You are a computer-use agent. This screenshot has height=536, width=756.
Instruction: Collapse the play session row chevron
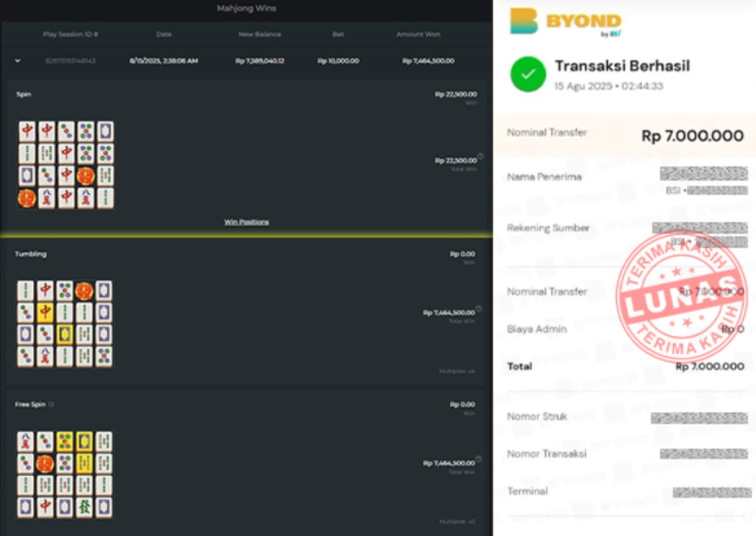click(18, 61)
